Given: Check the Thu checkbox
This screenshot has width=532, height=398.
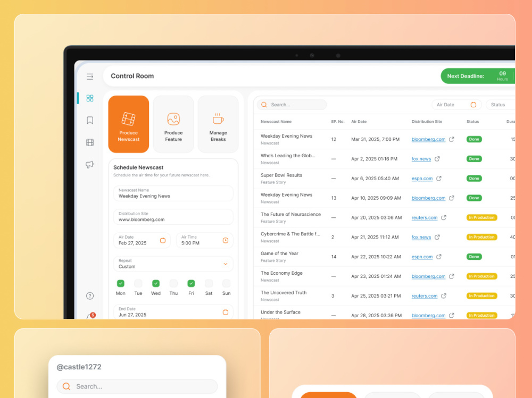Looking at the screenshot, I should [x=173, y=283].
